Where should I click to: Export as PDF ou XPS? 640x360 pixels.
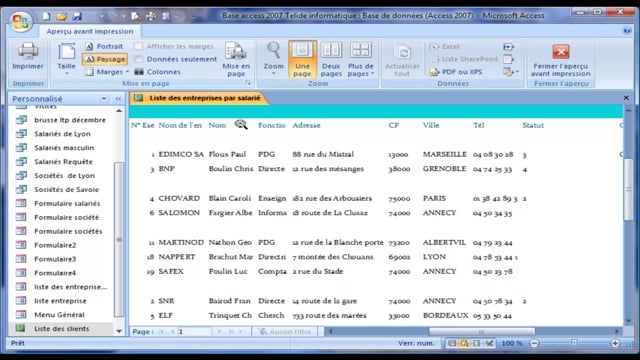pyautogui.click(x=456, y=72)
